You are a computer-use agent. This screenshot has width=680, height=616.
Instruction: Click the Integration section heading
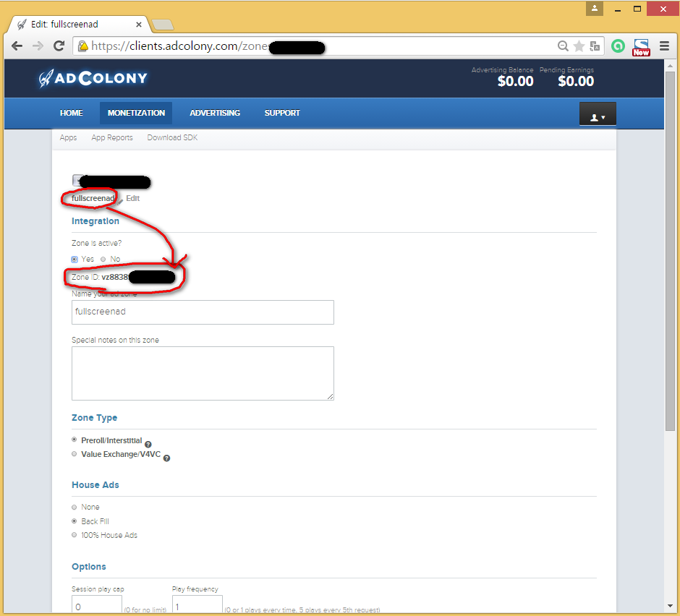95,221
